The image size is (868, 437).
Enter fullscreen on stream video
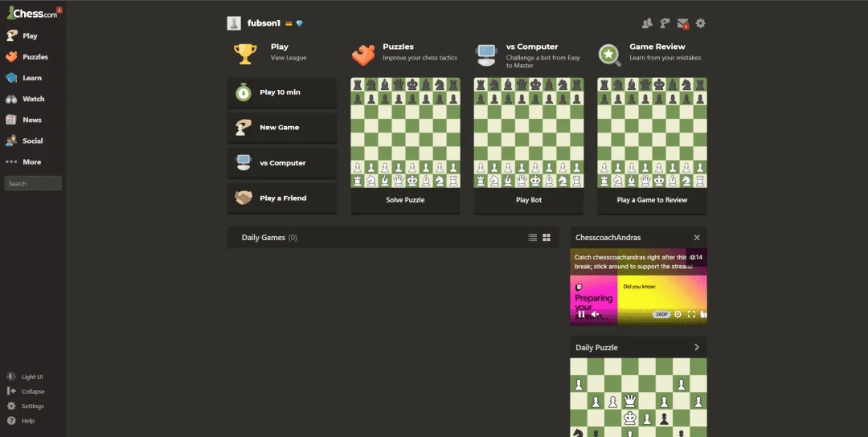click(691, 314)
